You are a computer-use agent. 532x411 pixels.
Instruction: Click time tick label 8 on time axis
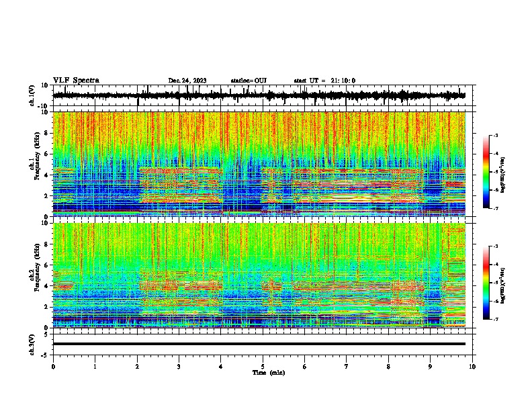tap(388, 367)
